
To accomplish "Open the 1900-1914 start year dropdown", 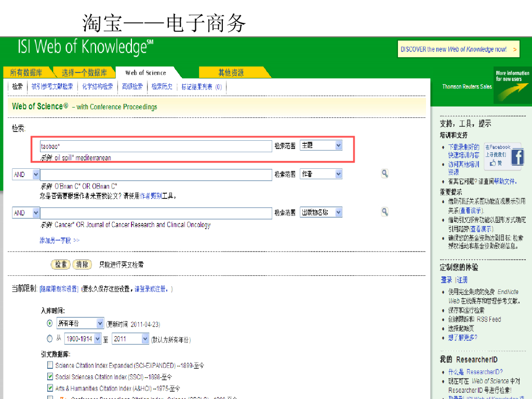I will [x=83, y=339].
